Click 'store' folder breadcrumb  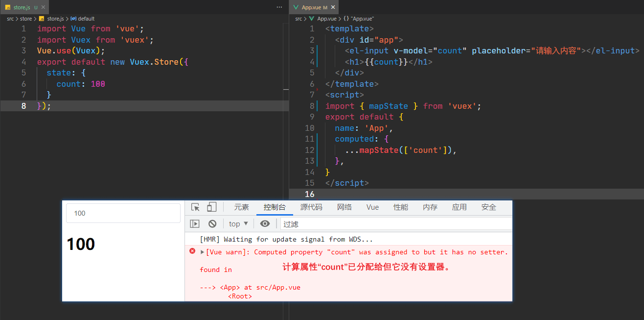(x=26, y=19)
